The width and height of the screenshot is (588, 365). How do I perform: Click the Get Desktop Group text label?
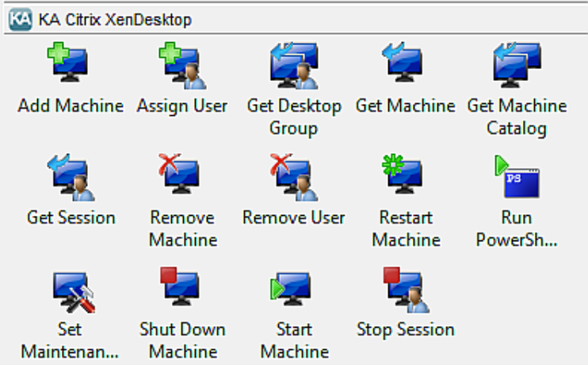294,117
